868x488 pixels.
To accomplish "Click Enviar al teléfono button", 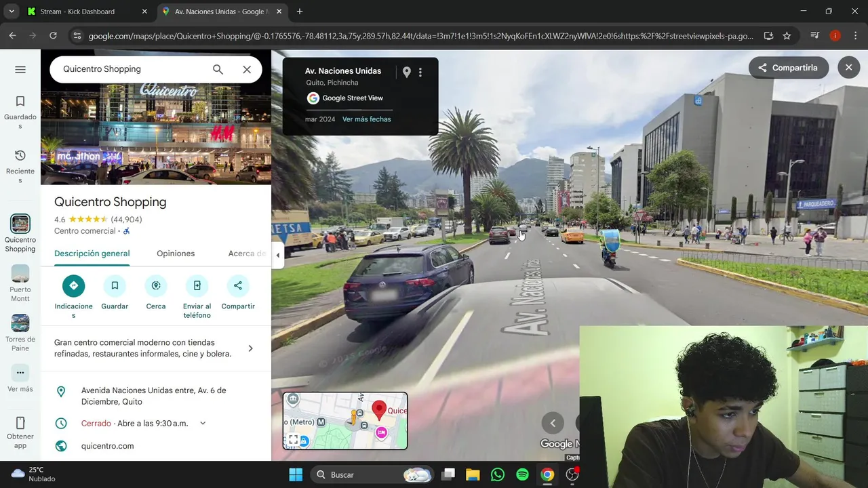I will click(197, 296).
